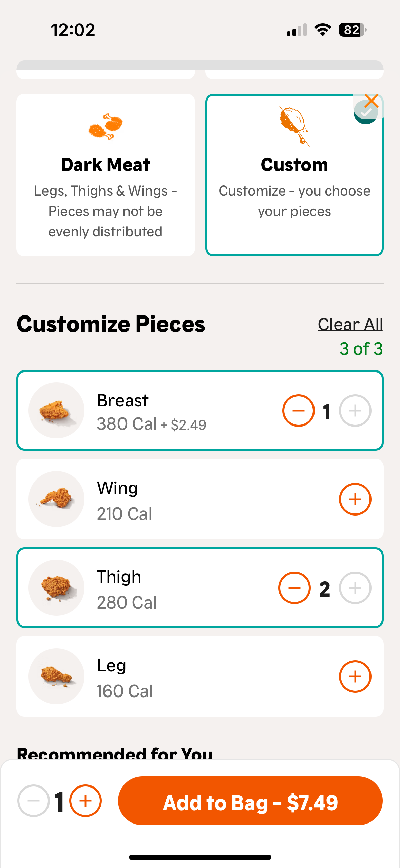Select the Dark Meat option card
This screenshot has height=868, width=400.
click(x=106, y=175)
